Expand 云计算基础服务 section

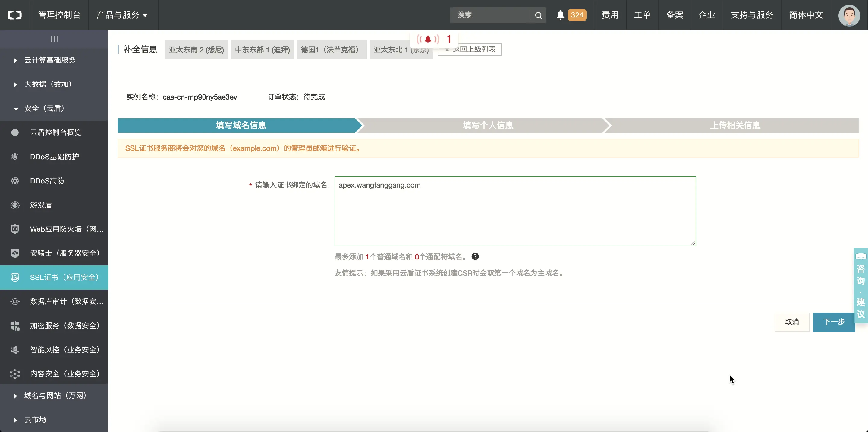pos(50,60)
